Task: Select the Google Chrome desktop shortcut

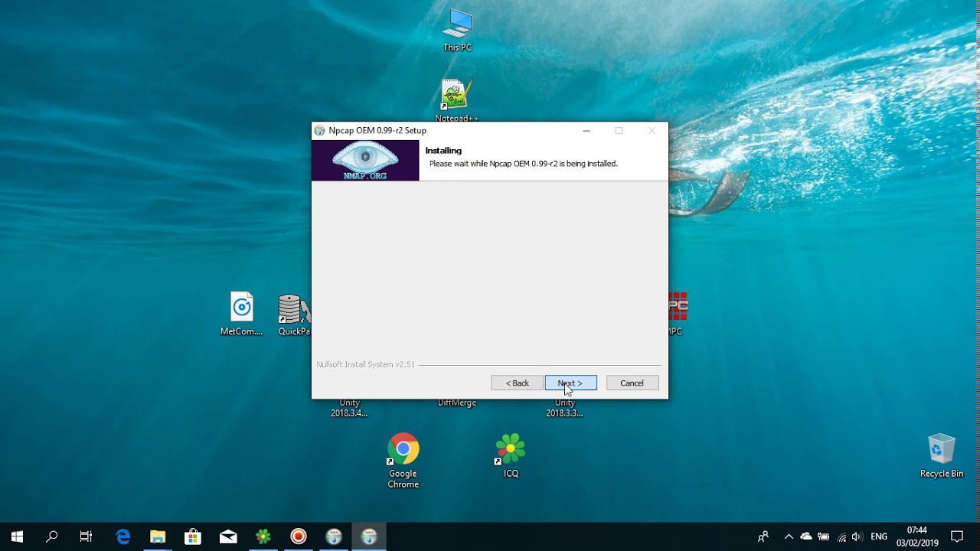Action: click(x=403, y=461)
